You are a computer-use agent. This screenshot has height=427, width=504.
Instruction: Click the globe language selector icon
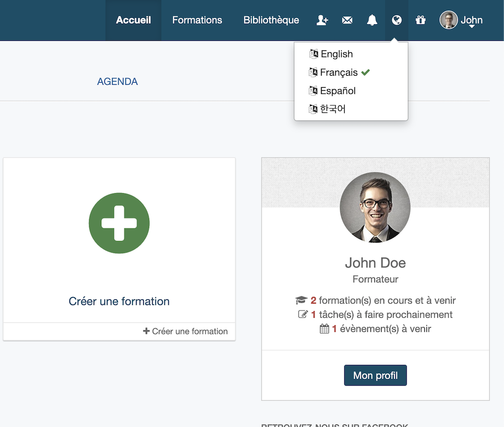click(x=397, y=20)
